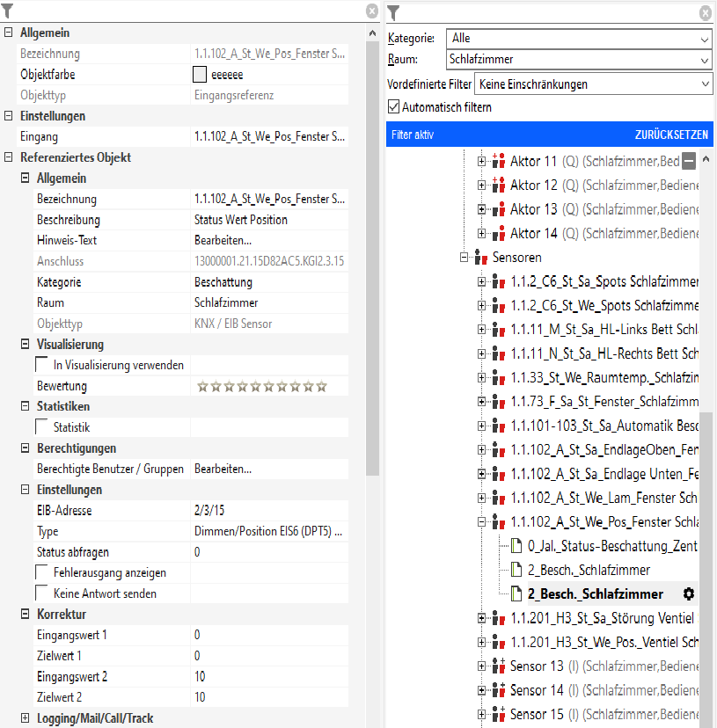Image resolution: width=717 pixels, height=728 pixels.
Task: Open the Kategorie dropdown
Action: click(579, 39)
